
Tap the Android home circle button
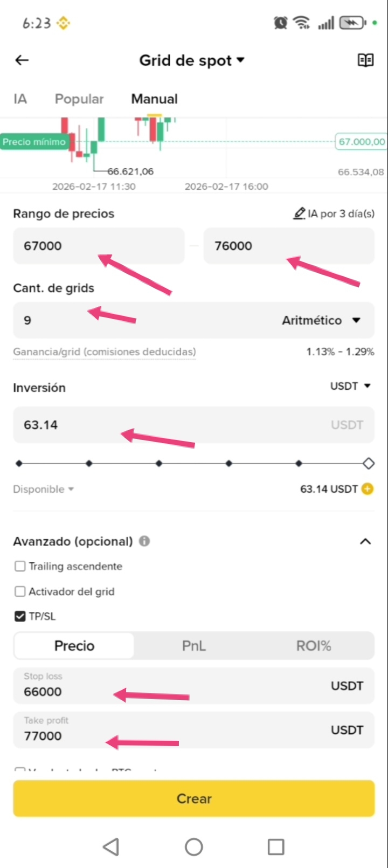[x=194, y=846]
